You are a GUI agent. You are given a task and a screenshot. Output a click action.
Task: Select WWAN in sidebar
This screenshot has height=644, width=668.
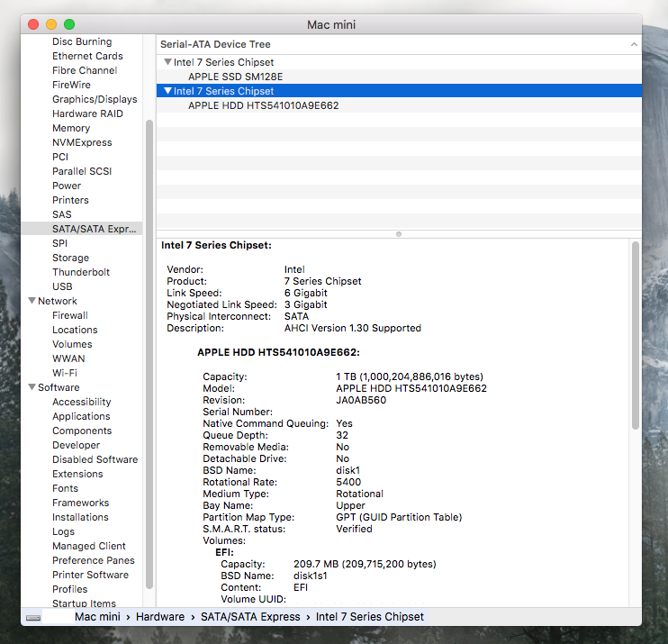68,358
